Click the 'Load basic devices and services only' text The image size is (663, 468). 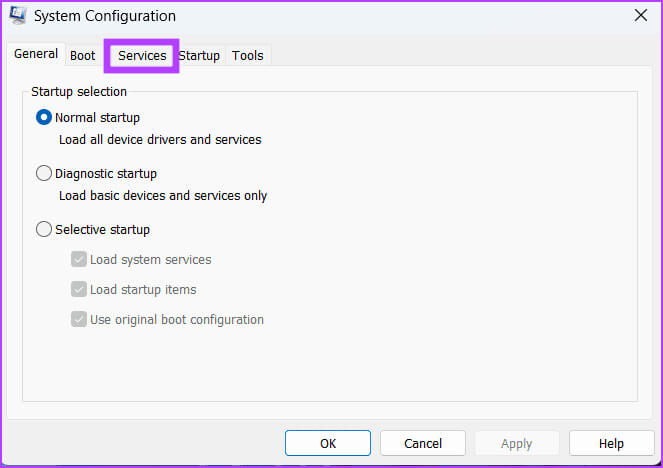click(x=163, y=196)
